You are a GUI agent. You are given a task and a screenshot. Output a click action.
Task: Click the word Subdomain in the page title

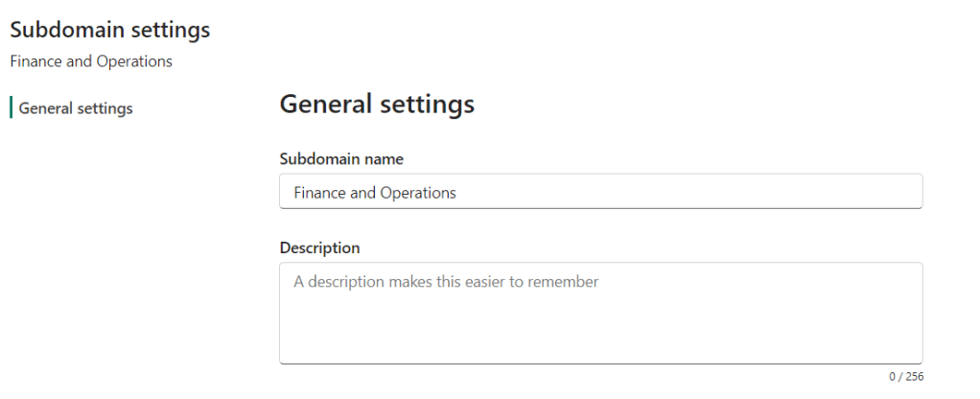62,30
